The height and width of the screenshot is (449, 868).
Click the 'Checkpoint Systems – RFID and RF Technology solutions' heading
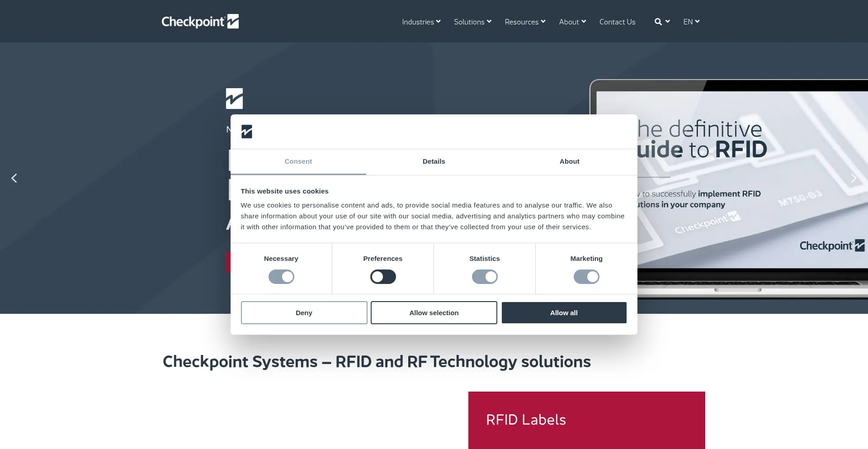[x=377, y=362]
